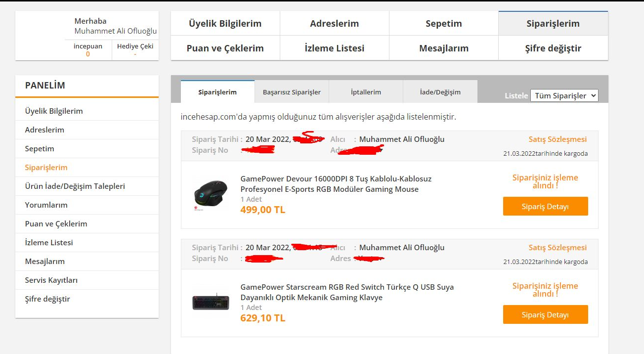The image size is (644, 354).
Task: Open the gaming mouse product thumbnail
Action: click(x=211, y=194)
